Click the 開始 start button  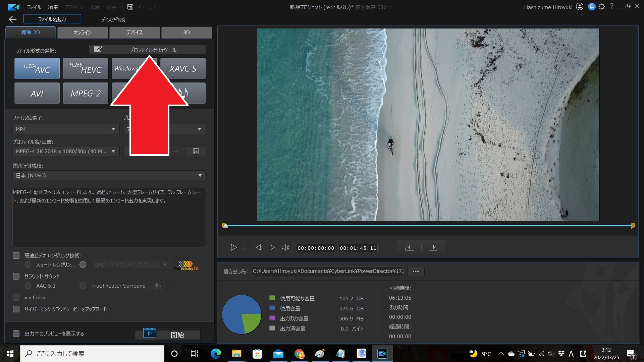pyautogui.click(x=168, y=335)
